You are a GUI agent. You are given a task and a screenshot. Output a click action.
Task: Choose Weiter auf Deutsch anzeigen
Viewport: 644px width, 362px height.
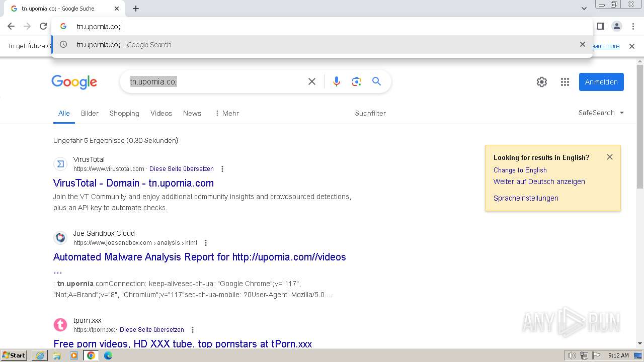pos(539,182)
